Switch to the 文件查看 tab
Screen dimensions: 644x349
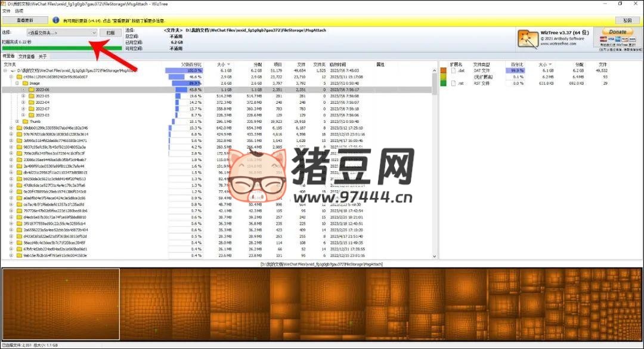(26, 57)
